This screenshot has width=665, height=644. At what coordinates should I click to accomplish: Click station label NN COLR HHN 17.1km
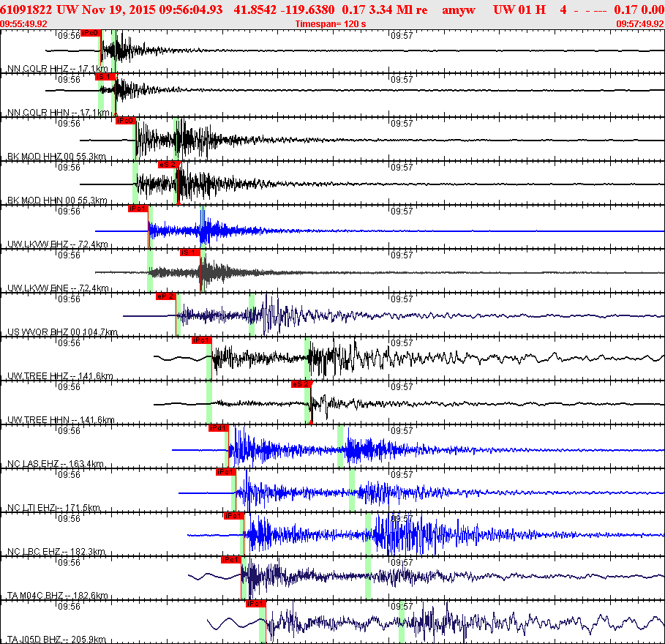click(58, 113)
